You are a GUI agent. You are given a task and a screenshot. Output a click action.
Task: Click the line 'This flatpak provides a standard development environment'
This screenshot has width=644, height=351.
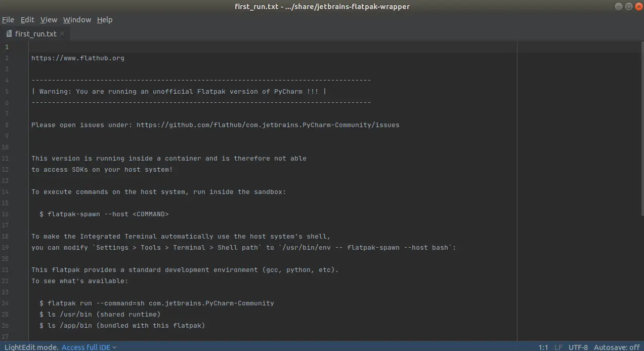pyautogui.click(x=185, y=270)
